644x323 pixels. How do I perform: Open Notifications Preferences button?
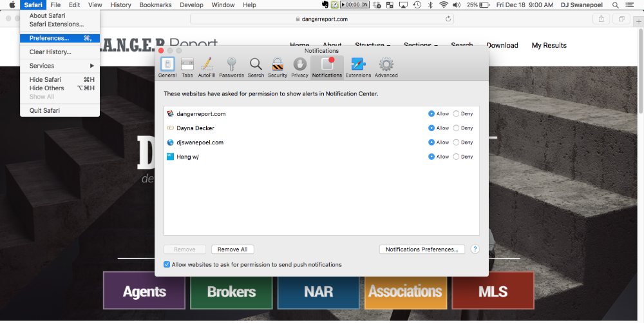point(422,250)
